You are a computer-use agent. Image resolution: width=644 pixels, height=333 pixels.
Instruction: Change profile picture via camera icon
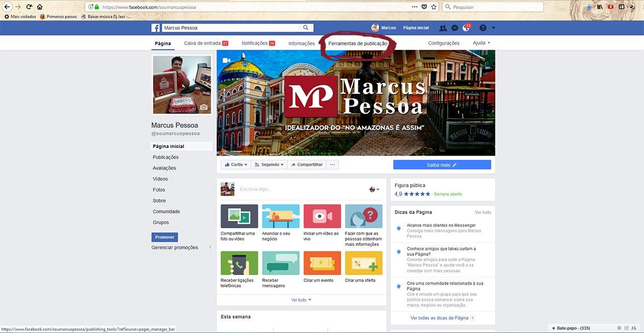203,107
